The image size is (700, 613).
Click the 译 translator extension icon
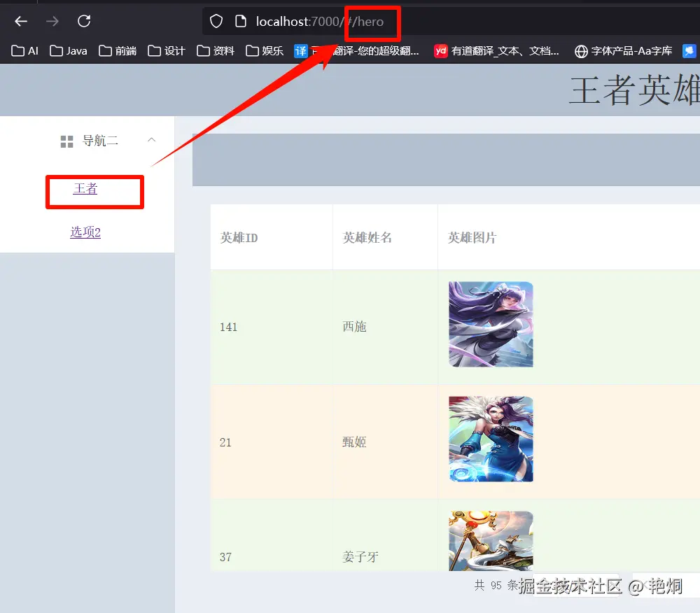tap(300, 50)
